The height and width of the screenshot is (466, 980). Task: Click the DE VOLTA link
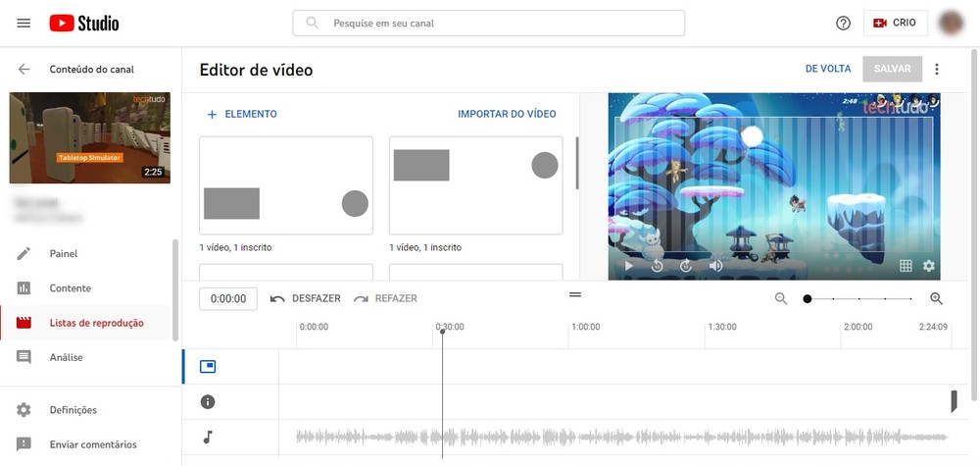click(x=828, y=69)
